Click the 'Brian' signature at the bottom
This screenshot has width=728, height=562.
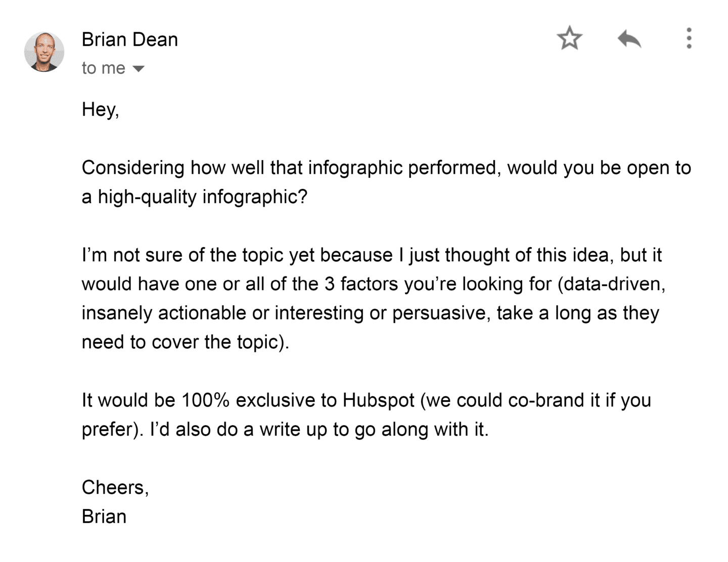[x=104, y=517]
